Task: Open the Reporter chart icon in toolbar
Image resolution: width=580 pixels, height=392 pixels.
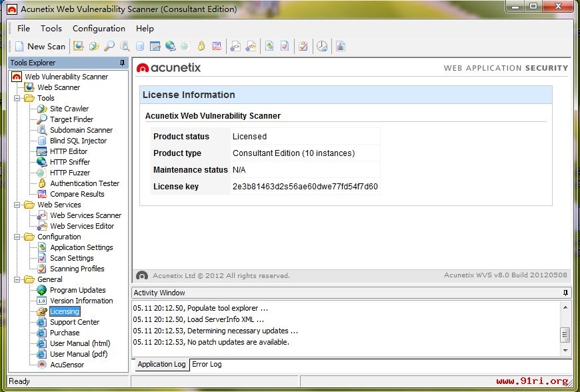Action: 341,46
